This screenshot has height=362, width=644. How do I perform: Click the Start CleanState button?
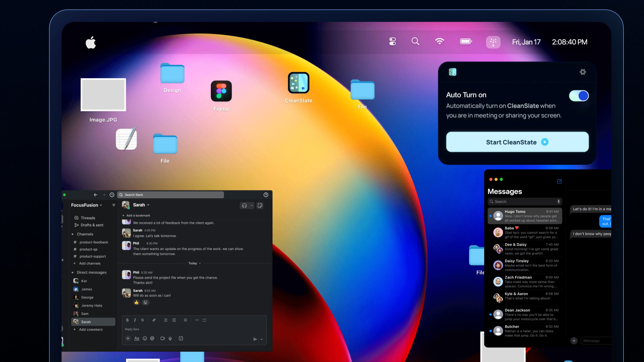[x=517, y=142]
